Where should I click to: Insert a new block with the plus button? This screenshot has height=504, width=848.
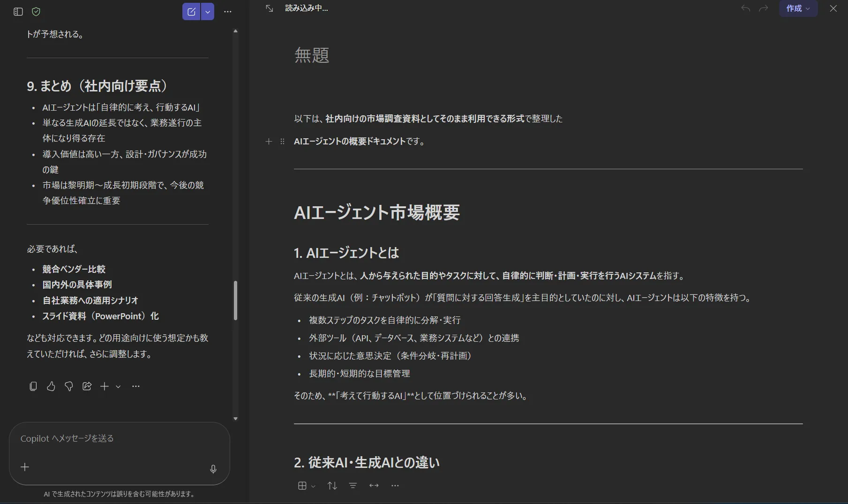tap(268, 142)
